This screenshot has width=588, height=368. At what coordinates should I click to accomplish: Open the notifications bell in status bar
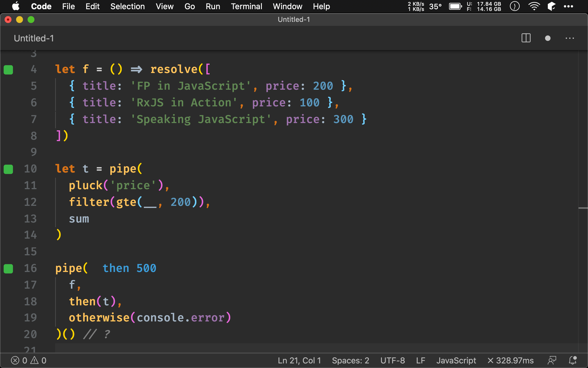point(573,360)
